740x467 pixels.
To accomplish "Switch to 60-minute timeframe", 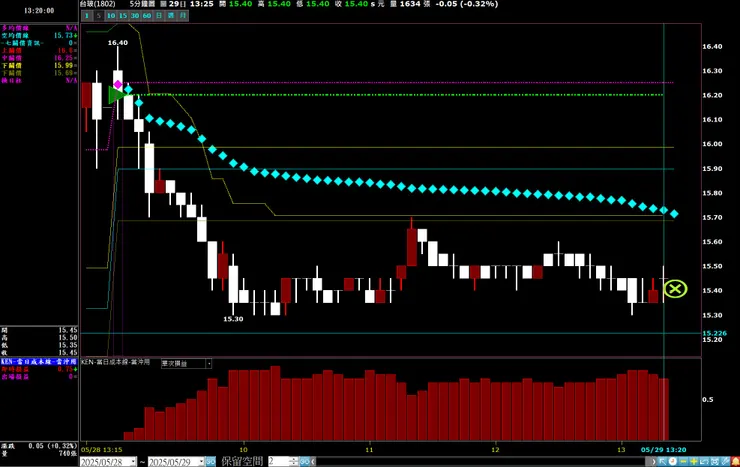I will pos(147,16).
